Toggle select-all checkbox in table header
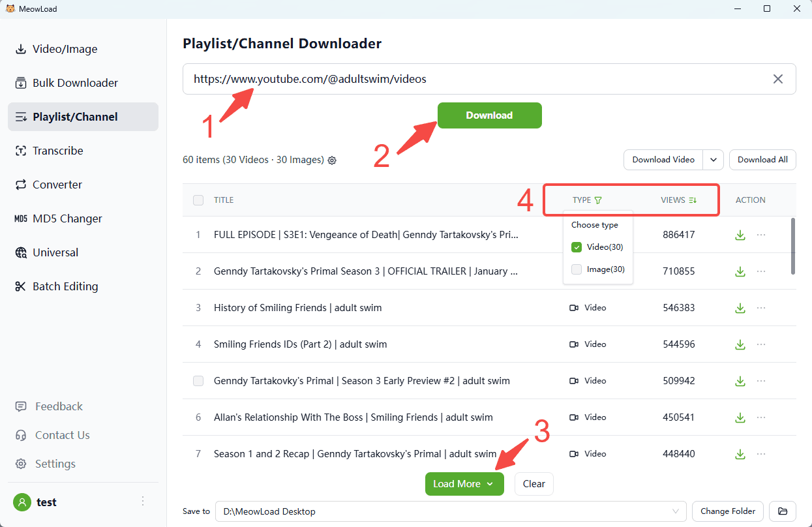 tap(198, 200)
